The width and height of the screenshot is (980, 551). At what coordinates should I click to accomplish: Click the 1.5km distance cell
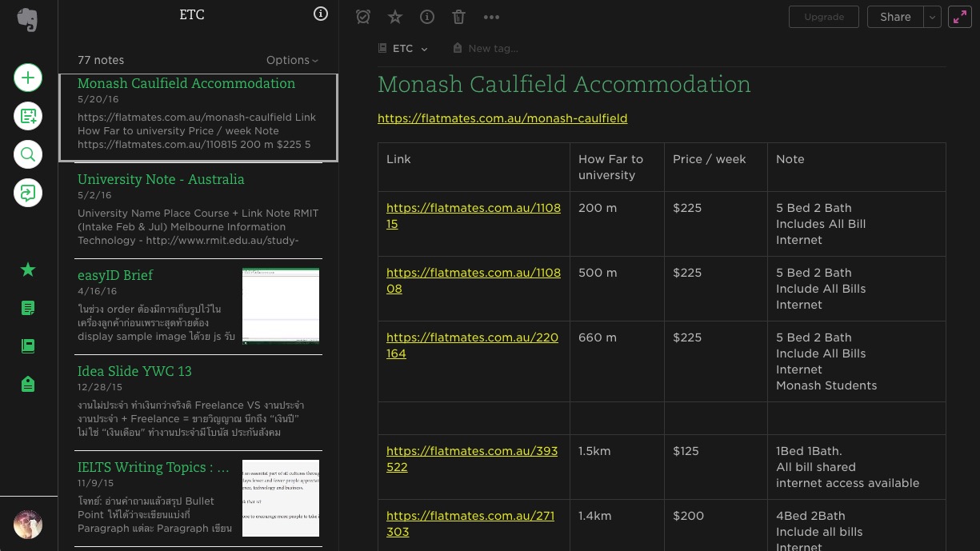point(617,467)
